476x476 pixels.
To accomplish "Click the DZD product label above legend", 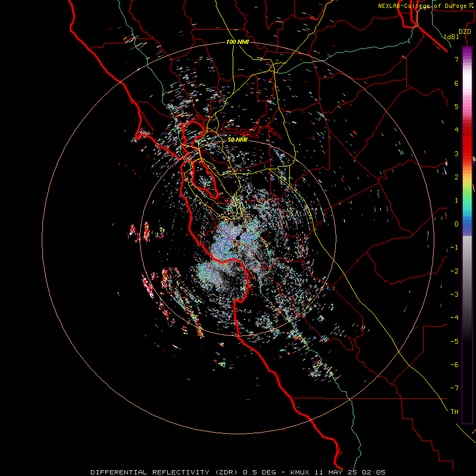I will tap(465, 32).
